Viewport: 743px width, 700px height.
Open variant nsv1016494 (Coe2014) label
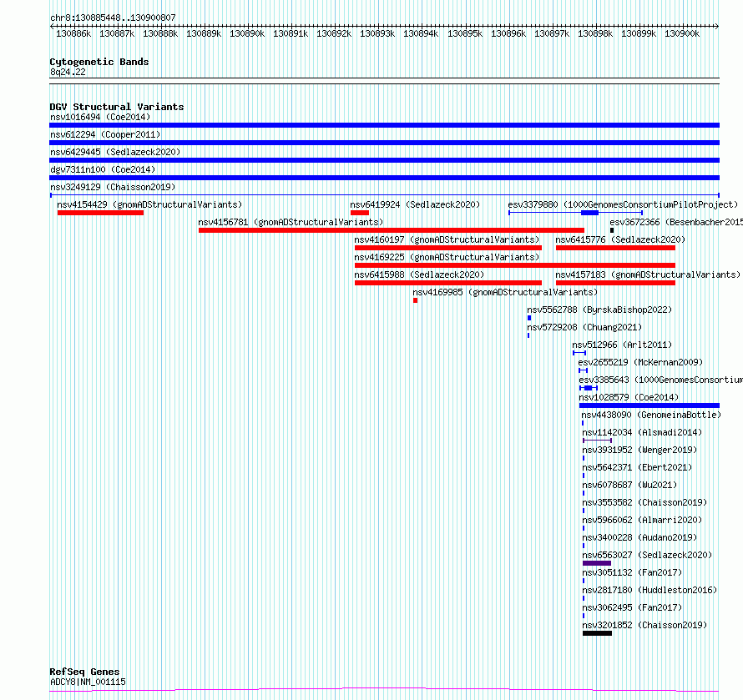point(100,117)
